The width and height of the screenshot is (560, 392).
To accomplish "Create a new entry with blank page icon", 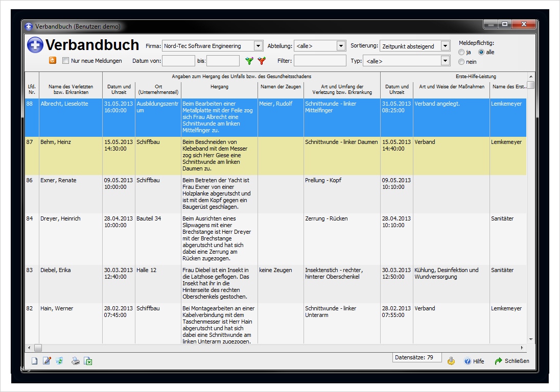I will [x=34, y=361].
